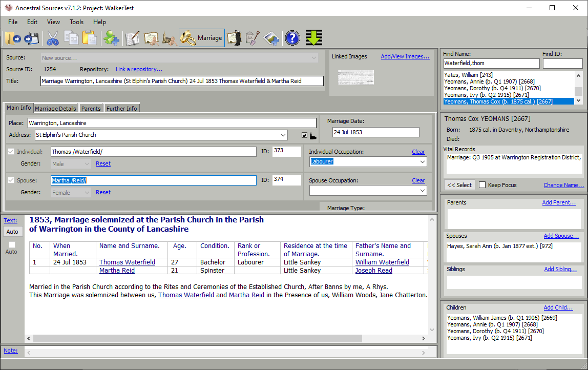Screen dimensions: 588x370
Task: Uncheck the Spouse checkbox
Action: pyautogui.click(x=11, y=180)
